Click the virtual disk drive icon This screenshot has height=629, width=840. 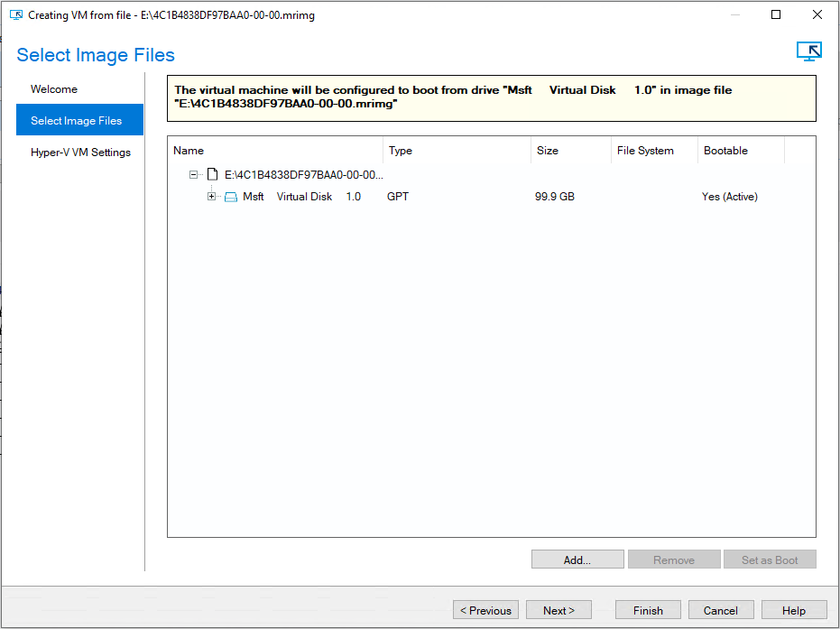click(x=231, y=197)
